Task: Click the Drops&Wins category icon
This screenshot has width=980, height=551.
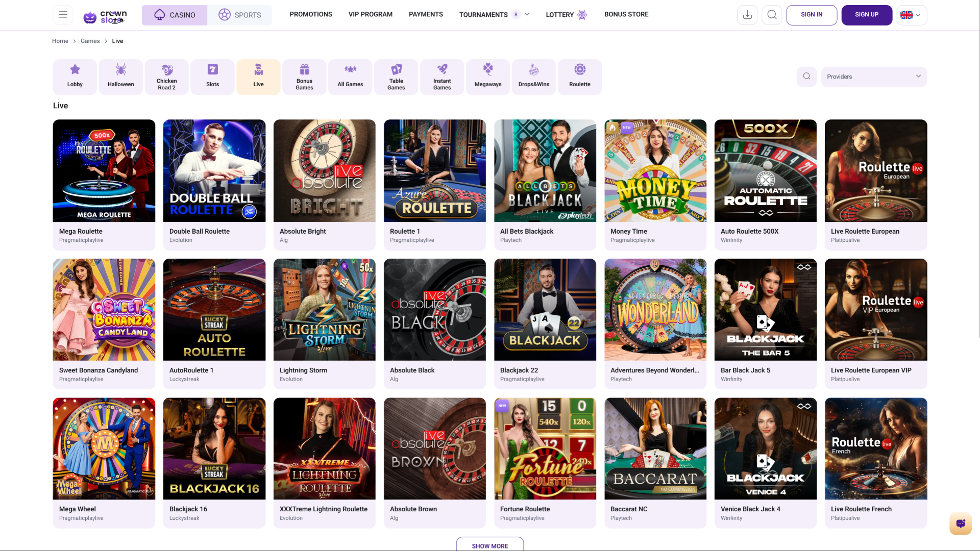Action: click(x=533, y=69)
